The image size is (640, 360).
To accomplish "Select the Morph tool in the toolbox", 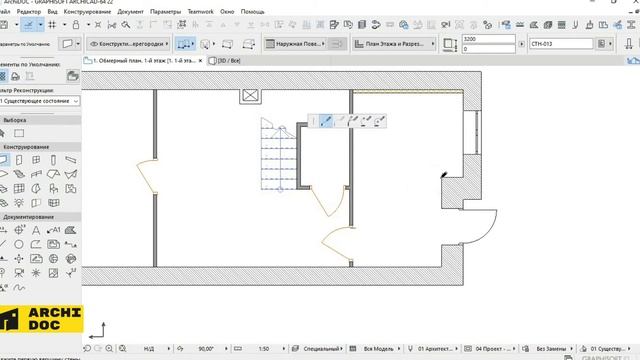I will (x=36, y=189).
